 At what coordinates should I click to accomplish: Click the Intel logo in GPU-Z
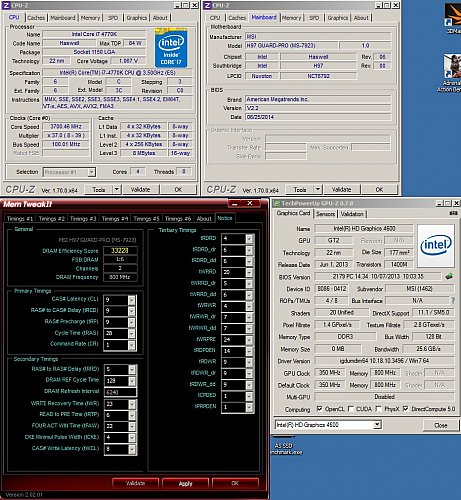pos(436,245)
